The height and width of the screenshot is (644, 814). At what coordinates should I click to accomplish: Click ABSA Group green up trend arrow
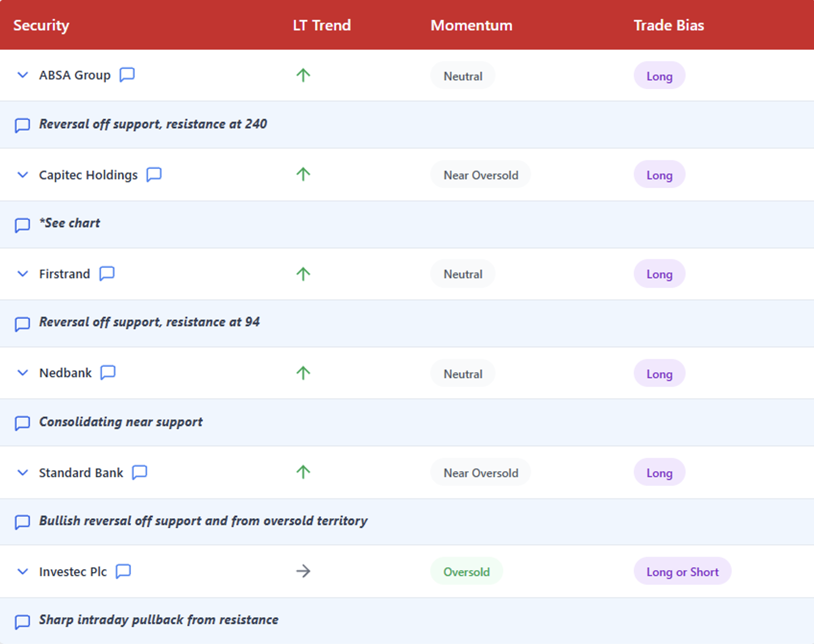303,75
